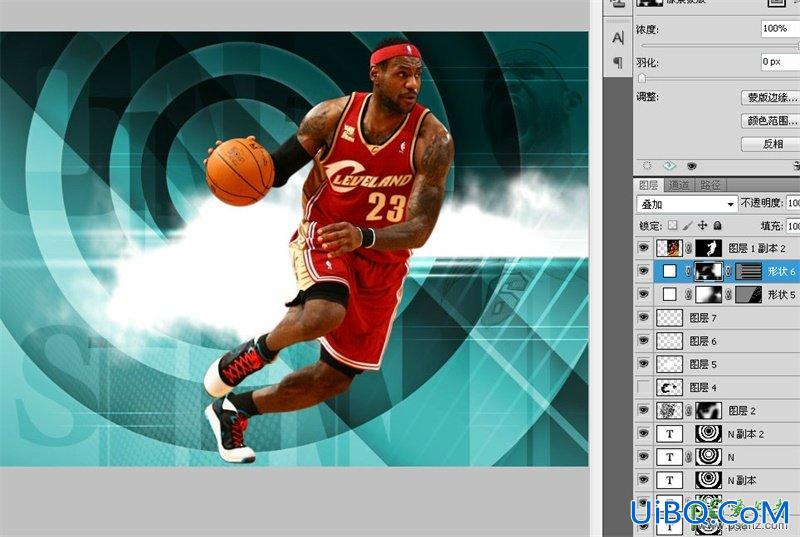The image size is (800, 537).
Task: Hide the 形状 5 layer
Action: [643, 294]
